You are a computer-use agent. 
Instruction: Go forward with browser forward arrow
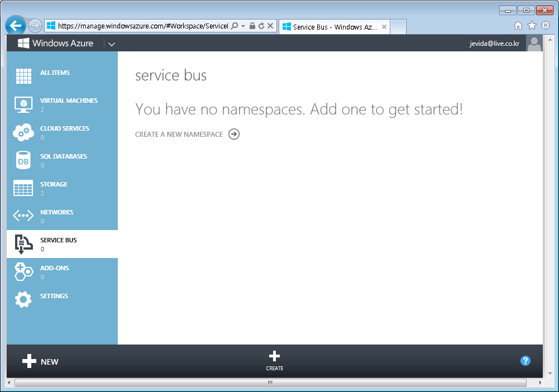point(35,26)
